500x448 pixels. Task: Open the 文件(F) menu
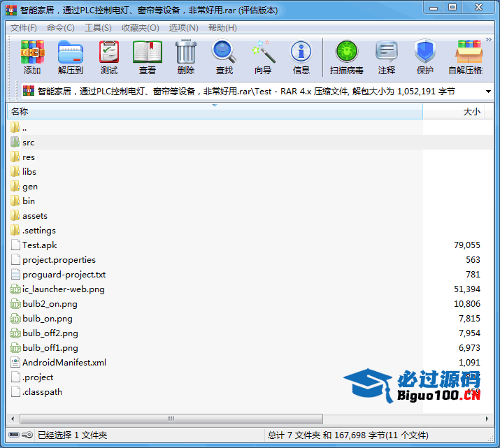23,27
